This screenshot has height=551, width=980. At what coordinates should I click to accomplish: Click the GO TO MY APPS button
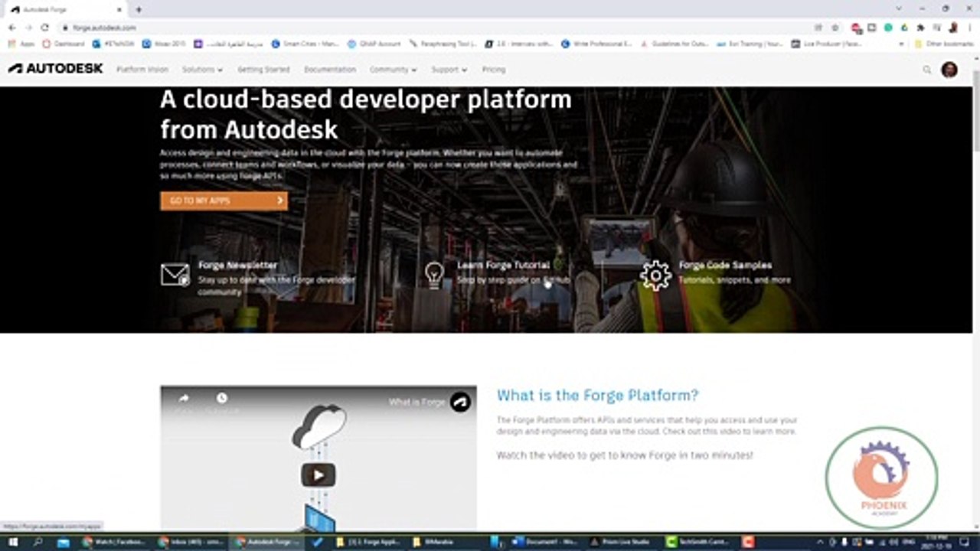click(x=224, y=201)
